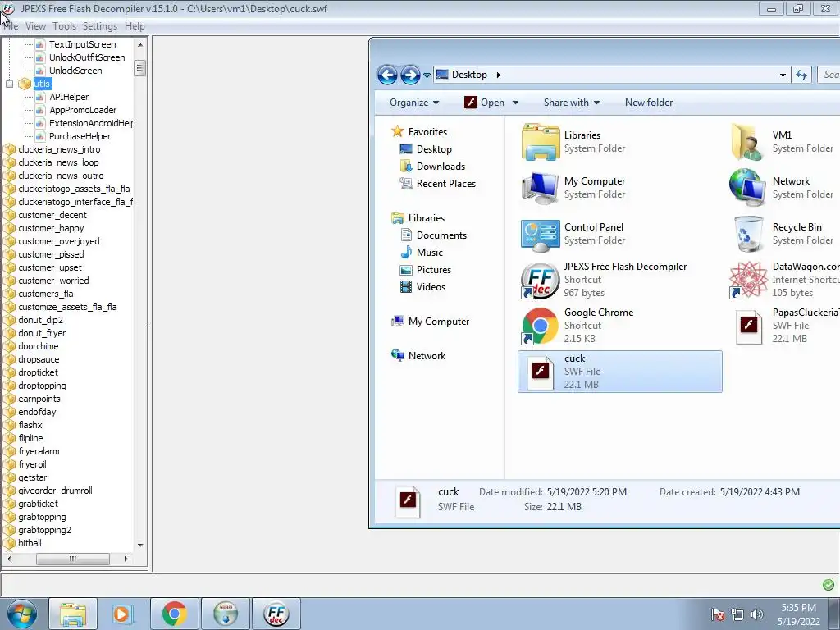Select the Libraries system folder icon
The height and width of the screenshot is (630, 840).
point(540,142)
